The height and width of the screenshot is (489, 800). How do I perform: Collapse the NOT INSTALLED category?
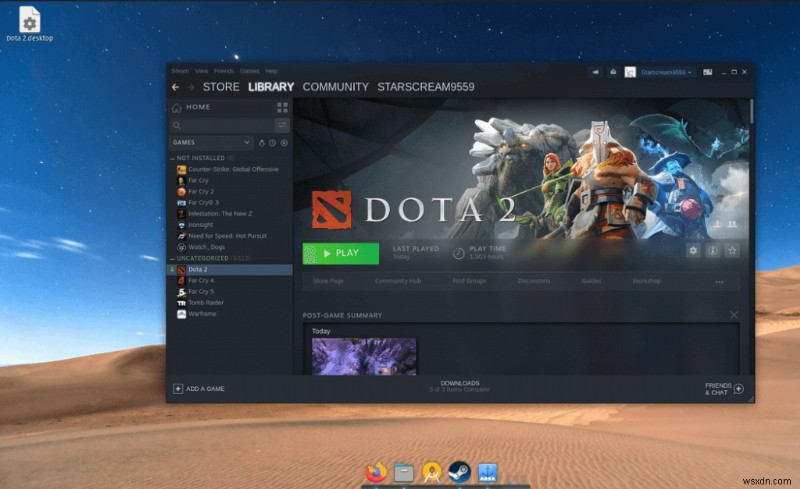[x=172, y=159]
